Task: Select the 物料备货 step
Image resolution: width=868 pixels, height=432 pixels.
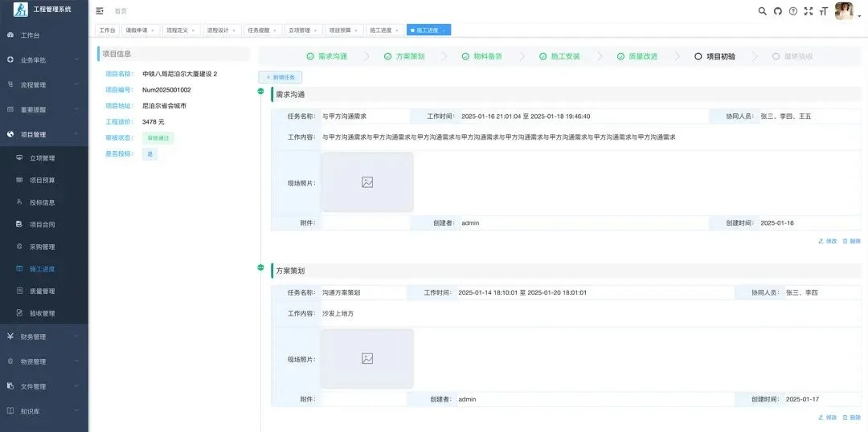Action: pos(482,56)
